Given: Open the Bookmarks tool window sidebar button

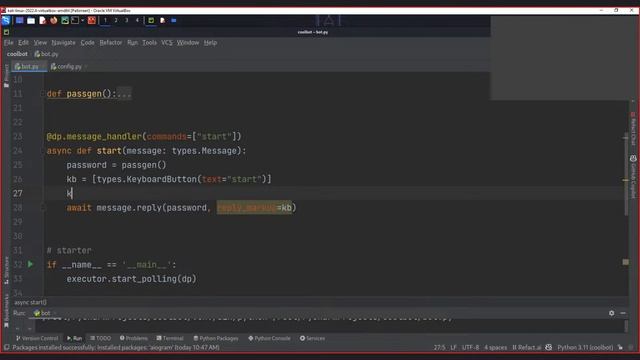Looking at the screenshot, I should (x=6, y=312).
